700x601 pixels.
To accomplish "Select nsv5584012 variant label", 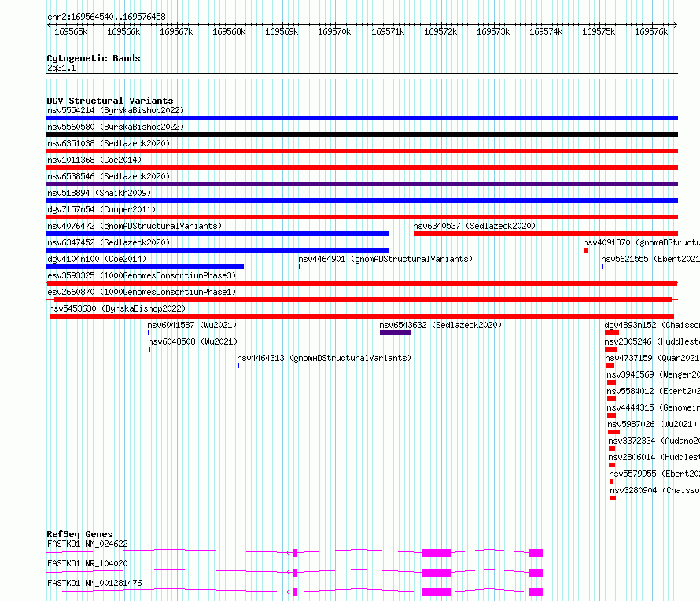I will pyautogui.click(x=653, y=391).
